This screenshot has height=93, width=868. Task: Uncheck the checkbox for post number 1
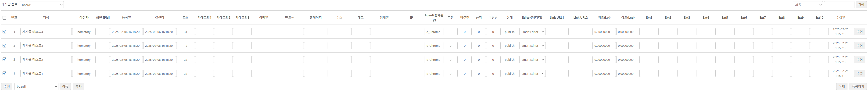pyautogui.click(x=4, y=73)
